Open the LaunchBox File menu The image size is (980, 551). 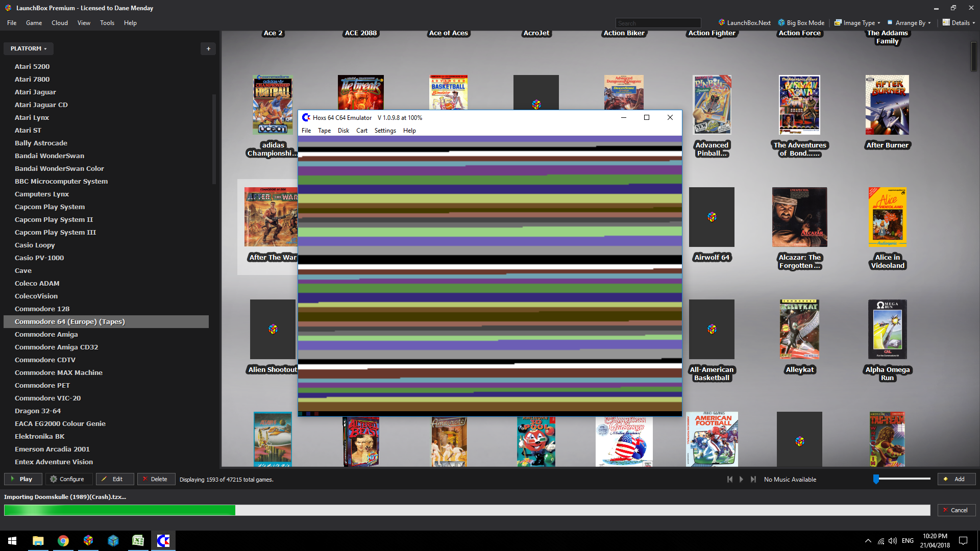[12, 23]
